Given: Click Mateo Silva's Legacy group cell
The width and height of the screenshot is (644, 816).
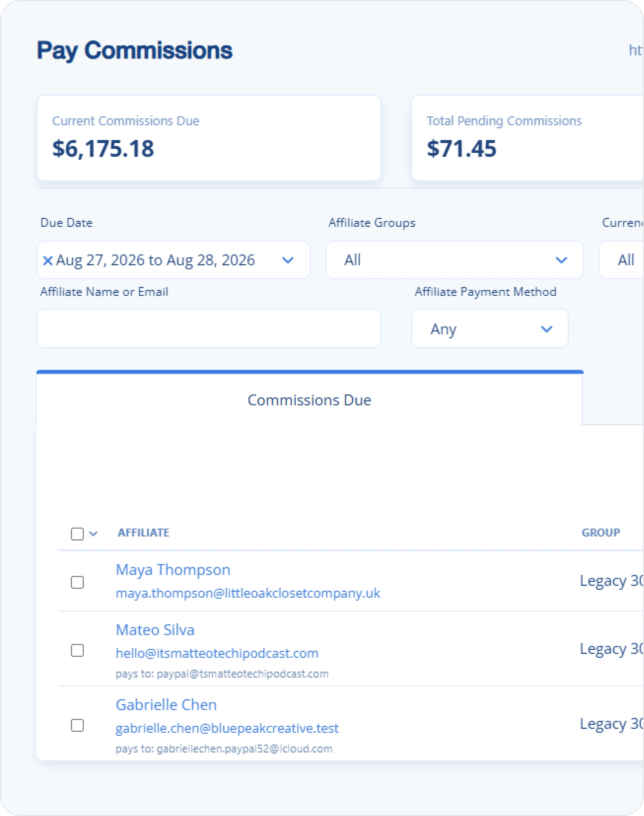Looking at the screenshot, I should [612, 649].
